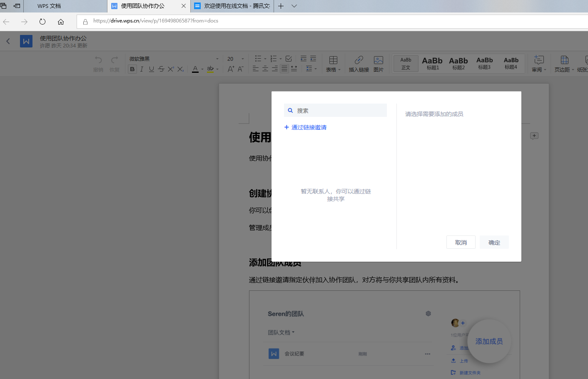The image size is (588, 379).
Task: Toggle underline text formatting
Action: (x=151, y=69)
